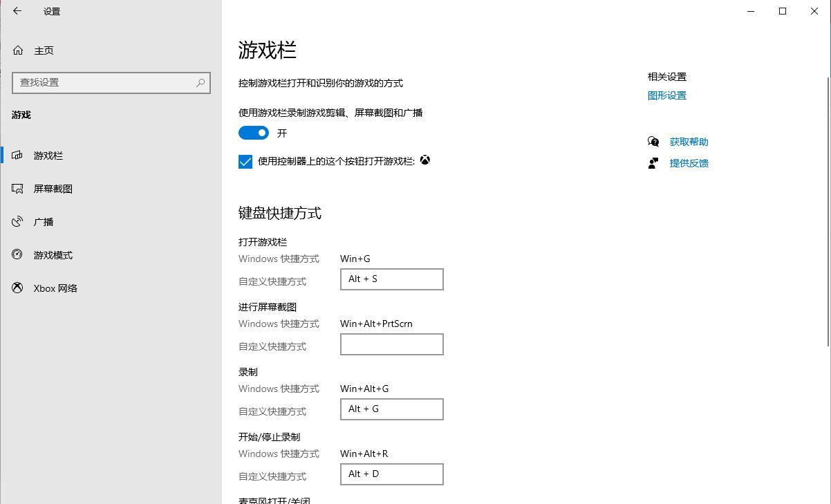Image resolution: width=831 pixels, height=504 pixels.
Task: Open the 图形设置 link
Action: (666, 95)
